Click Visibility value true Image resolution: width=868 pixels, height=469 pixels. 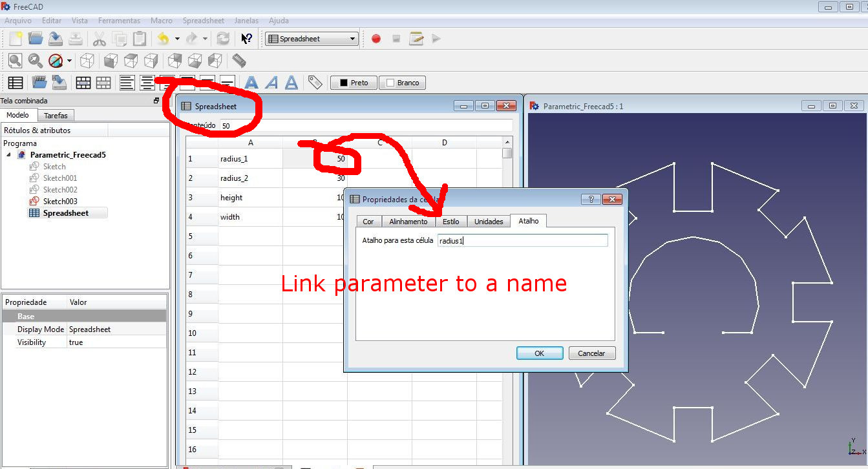pyautogui.click(x=116, y=342)
